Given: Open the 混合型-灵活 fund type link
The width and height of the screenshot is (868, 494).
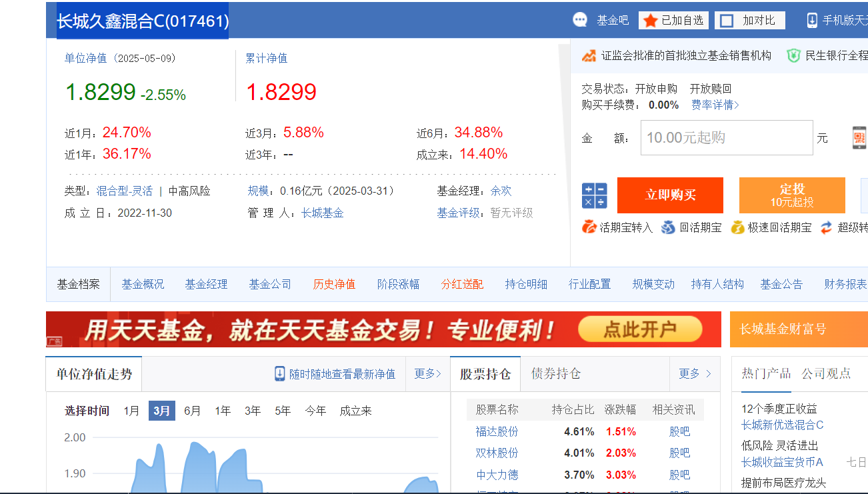Looking at the screenshot, I should click(x=125, y=191).
